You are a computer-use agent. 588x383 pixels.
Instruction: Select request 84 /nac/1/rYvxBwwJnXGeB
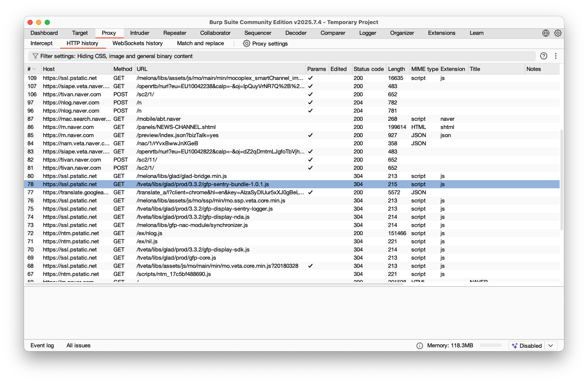click(292, 144)
